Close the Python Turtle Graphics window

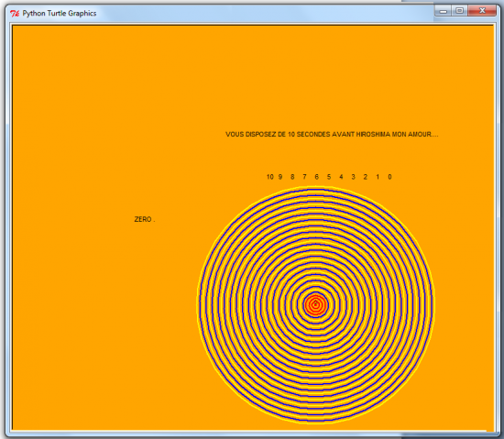coord(482,11)
